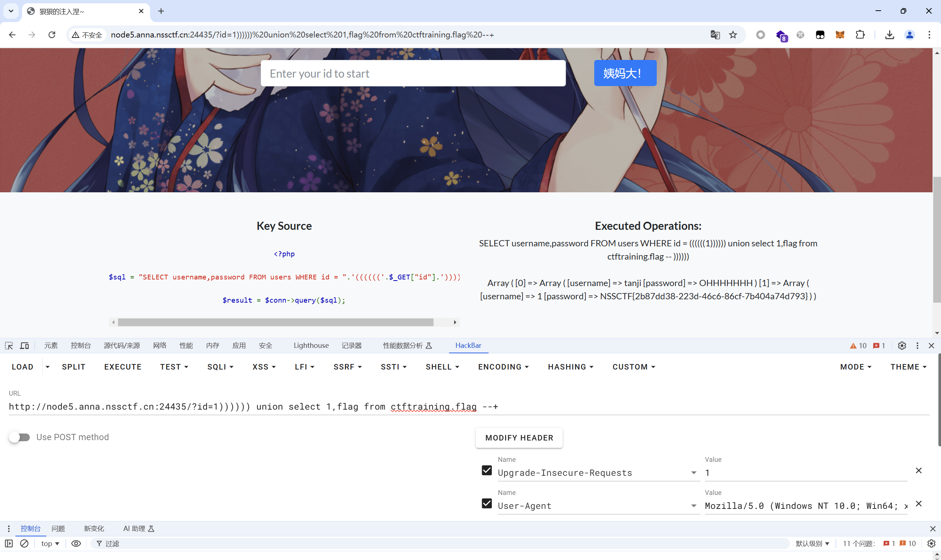
Task: Toggle the device toolbar in DevTools
Action: [x=25, y=345]
